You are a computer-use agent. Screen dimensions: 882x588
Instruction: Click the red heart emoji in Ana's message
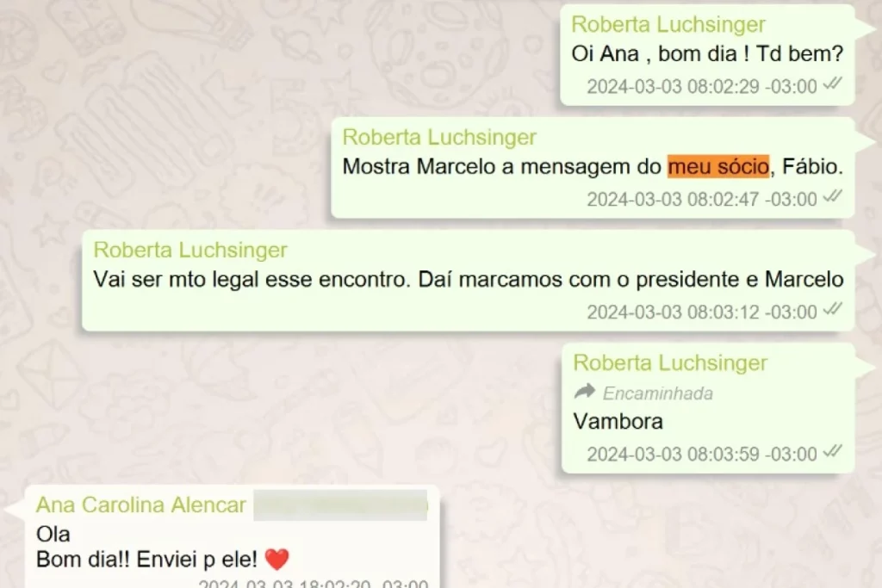click(x=276, y=560)
